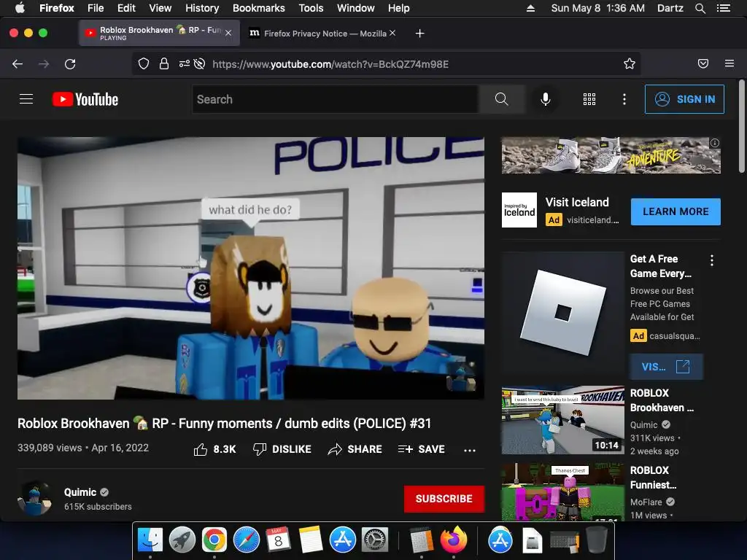Image resolution: width=747 pixels, height=560 pixels.
Task: Launch Google Chrome from the Dock
Action: click(x=214, y=540)
